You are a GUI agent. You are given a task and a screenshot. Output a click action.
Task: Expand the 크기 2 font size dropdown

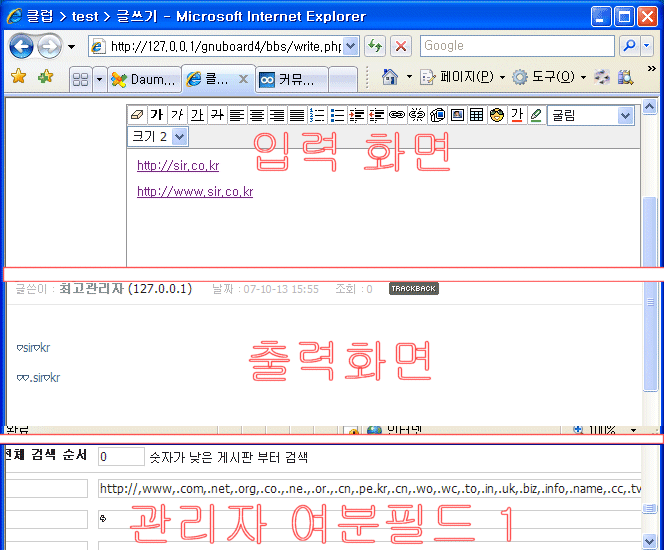tap(179, 136)
